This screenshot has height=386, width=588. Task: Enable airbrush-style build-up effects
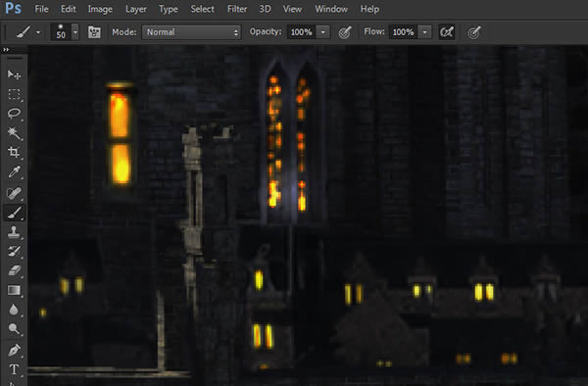tap(447, 32)
